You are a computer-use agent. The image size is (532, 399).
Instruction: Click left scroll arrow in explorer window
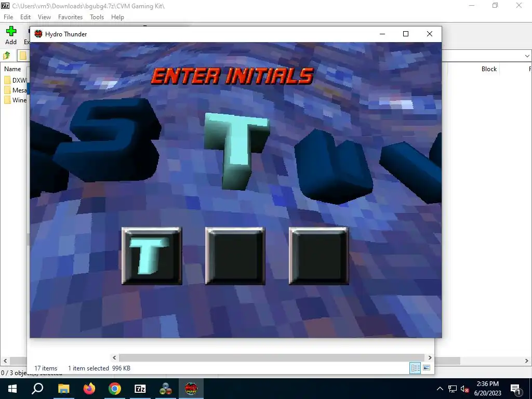[114, 357]
